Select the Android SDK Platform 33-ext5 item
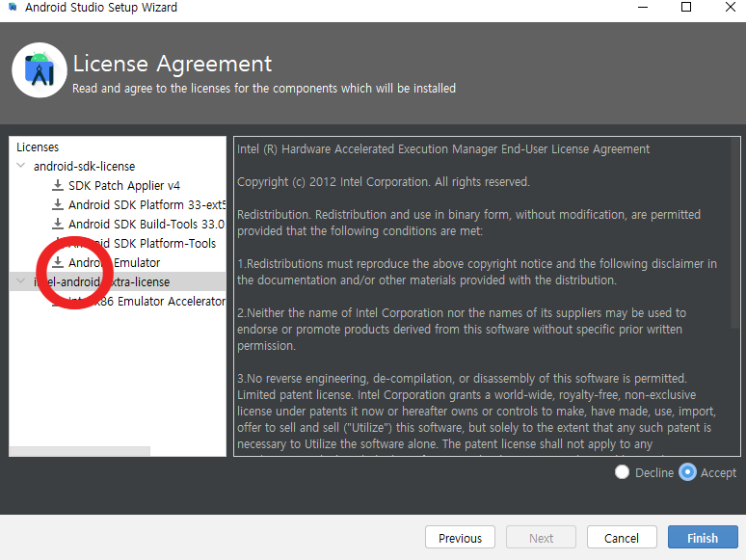This screenshot has height=560, width=746. [147, 204]
